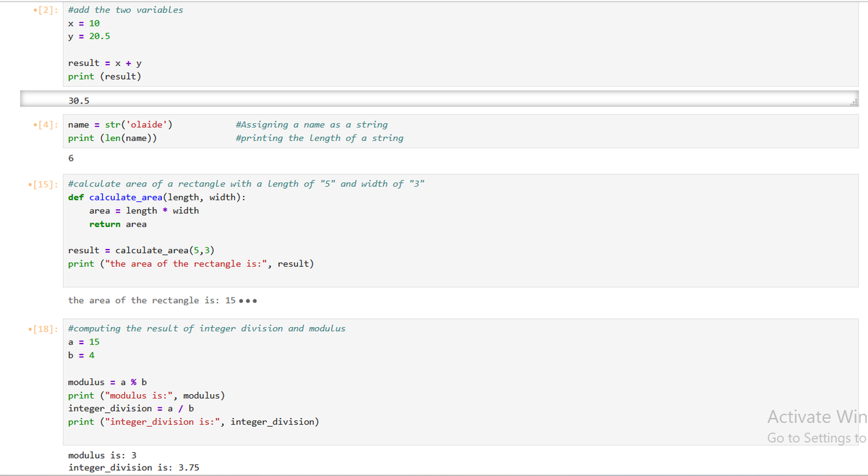Viewport: 868px width, 476px height.
Task: Click the print statement with 'the area of the rectangle is:'
Action: pos(191,264)
